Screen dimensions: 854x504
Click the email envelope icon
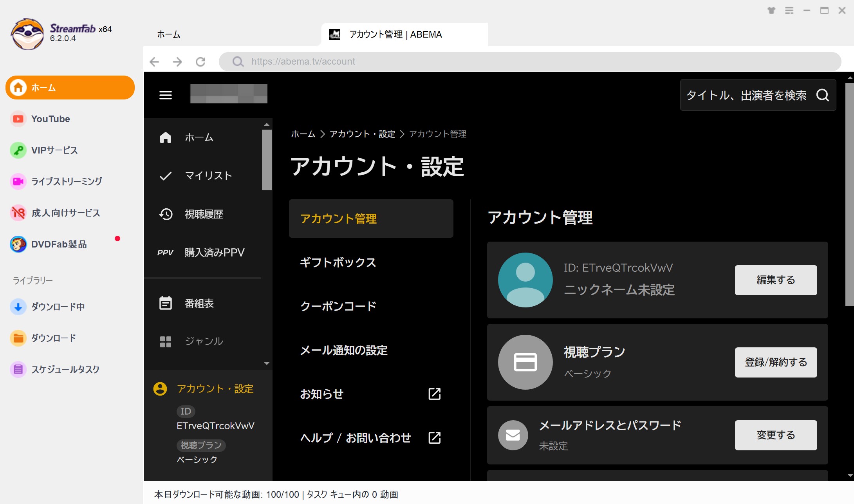point(513,435)
